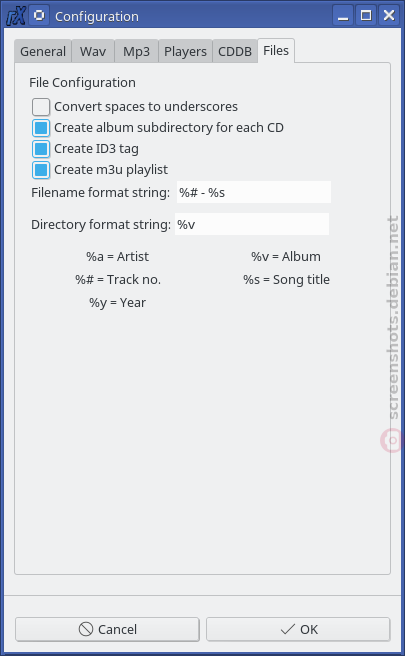Show the CDDB tab
The width and height of the screenshot is (405, 656).
235,51
